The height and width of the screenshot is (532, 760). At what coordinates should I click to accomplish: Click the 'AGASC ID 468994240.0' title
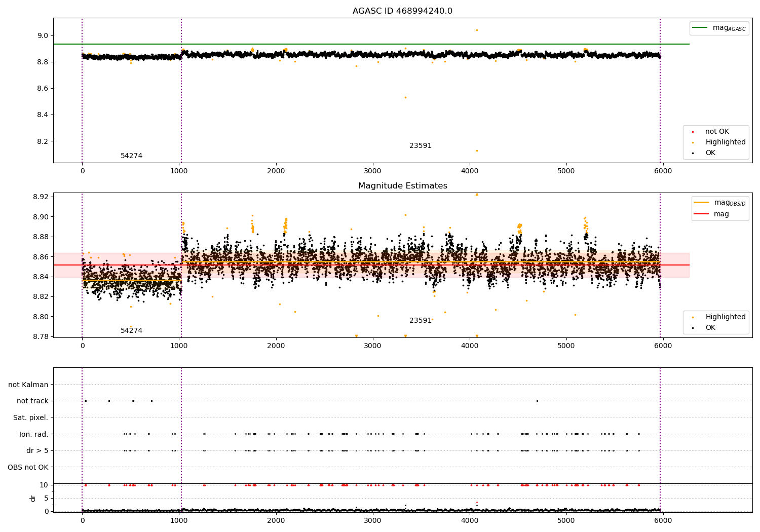click(402, 11)
